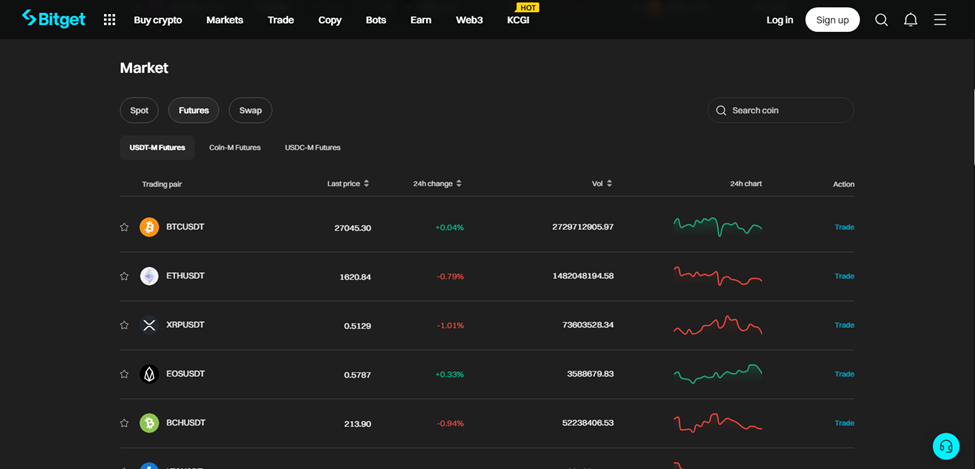Open Earn menu
Image resolution: width=975 pixels, height=469 pixels.
[421, 20]
